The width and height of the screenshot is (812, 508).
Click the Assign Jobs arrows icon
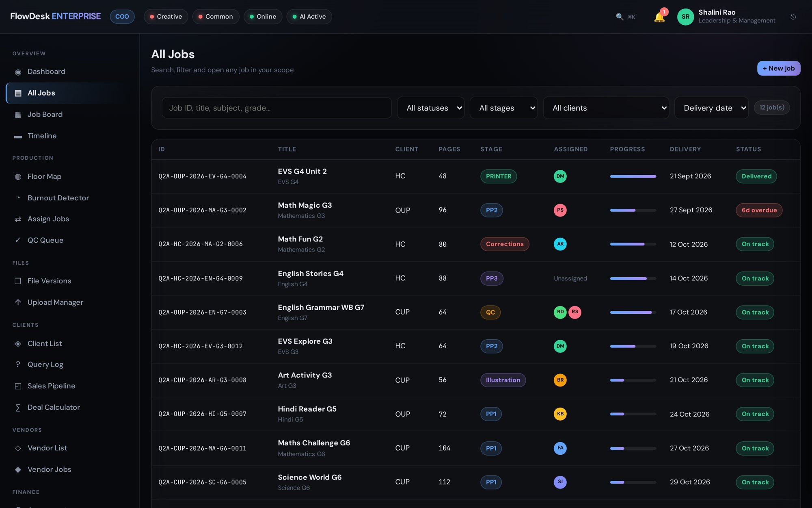tap(18, 219)
